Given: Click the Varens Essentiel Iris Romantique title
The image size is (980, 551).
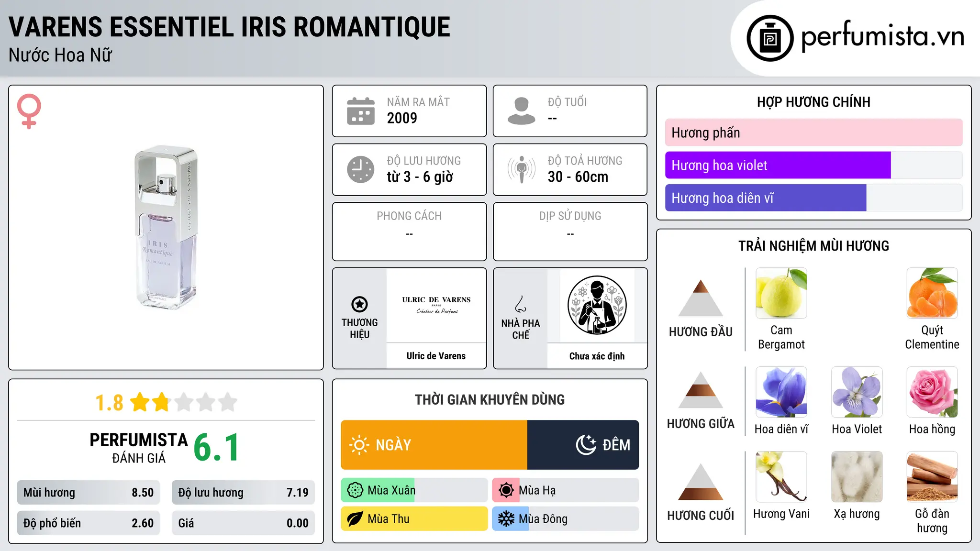Looking at the screenshot, I should [229, 27].
